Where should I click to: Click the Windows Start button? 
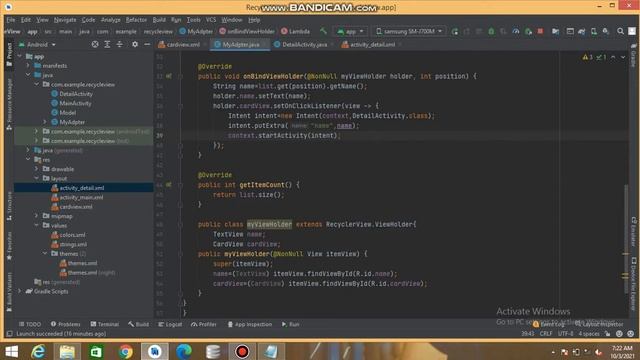tap(11, 351)
